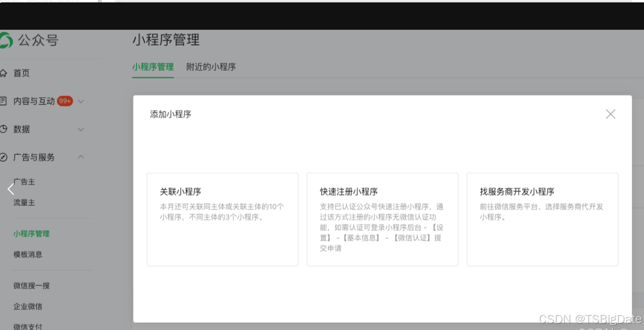
Task: Close the 添加小程序 dialog
Action: (610, 114)
